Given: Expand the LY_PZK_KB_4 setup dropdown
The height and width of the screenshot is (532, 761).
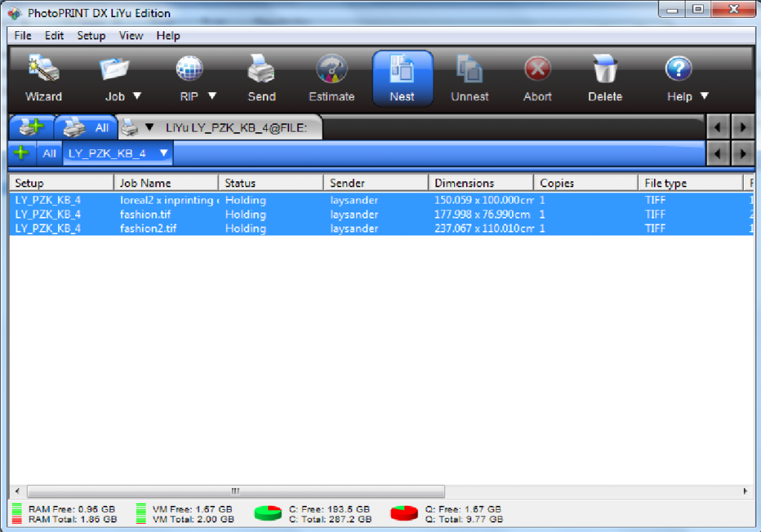Looking at the screenshot, I should point(163,153).
